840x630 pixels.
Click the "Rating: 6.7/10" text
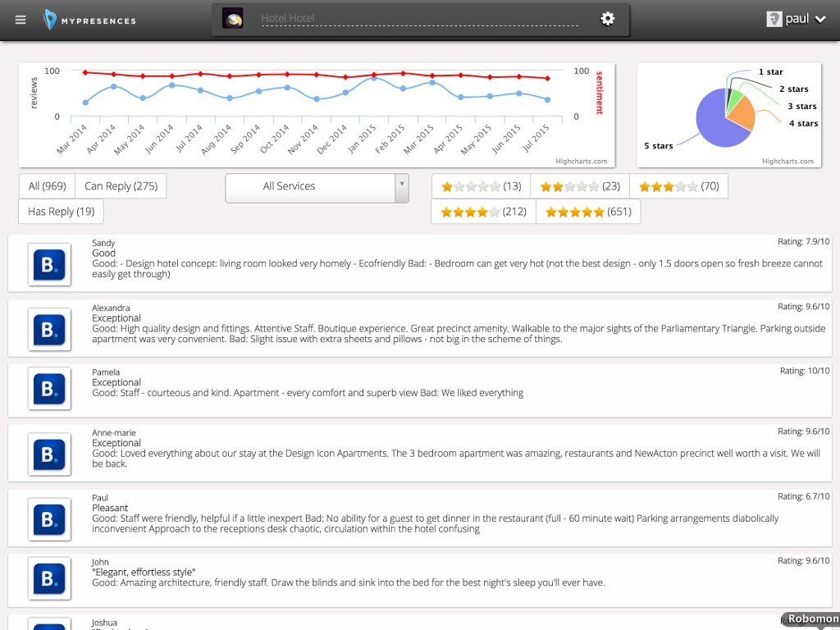point(804,496)
